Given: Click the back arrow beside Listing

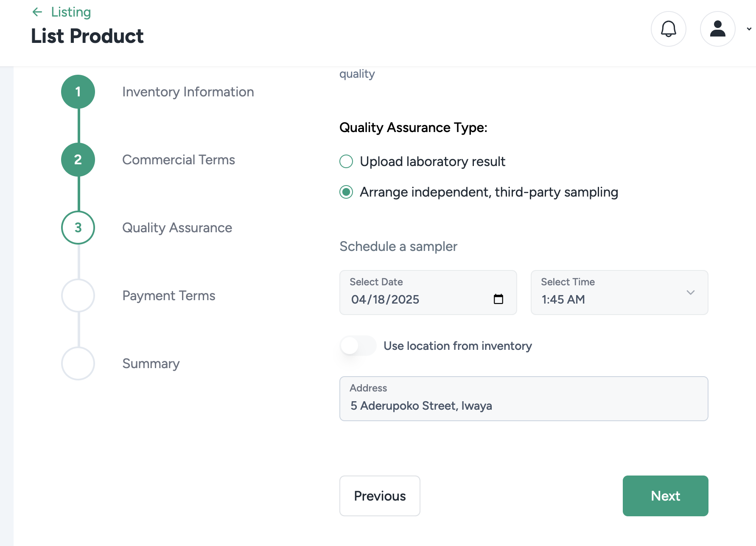Looking at the screenshot, I should pyautogui.click(x=37, y=12).
